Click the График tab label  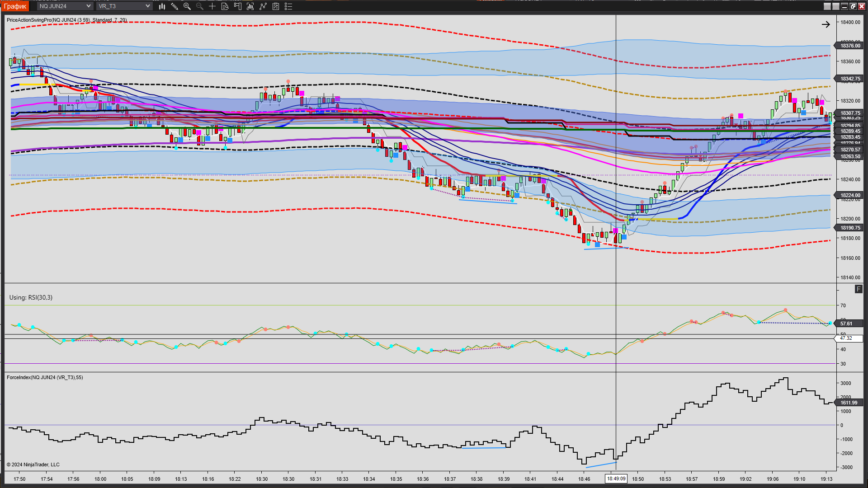pos(15,6)
